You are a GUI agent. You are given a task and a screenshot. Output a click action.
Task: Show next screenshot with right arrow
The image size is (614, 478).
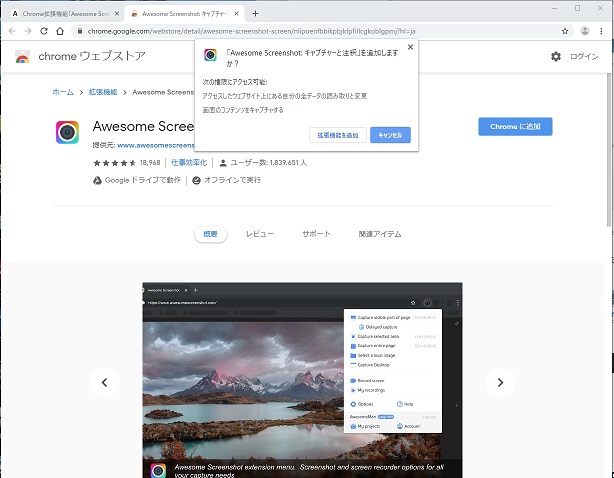(x=500, y=382)
